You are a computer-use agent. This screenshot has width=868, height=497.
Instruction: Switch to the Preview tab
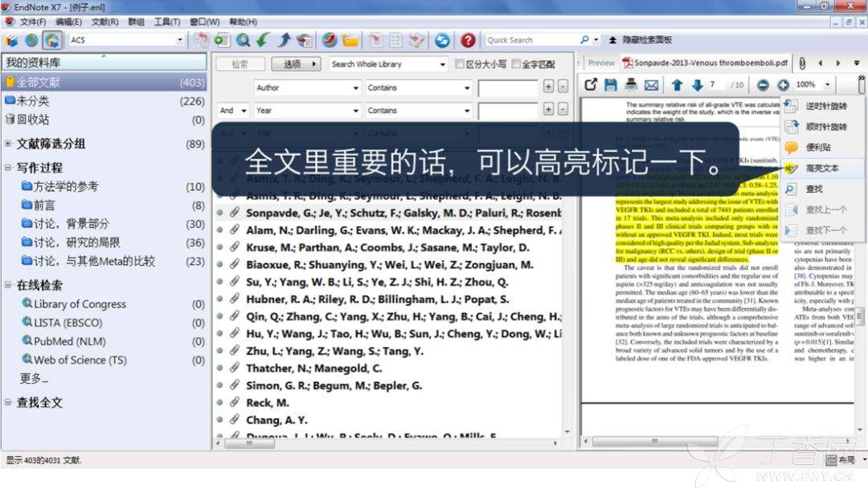tap(601, 63)
